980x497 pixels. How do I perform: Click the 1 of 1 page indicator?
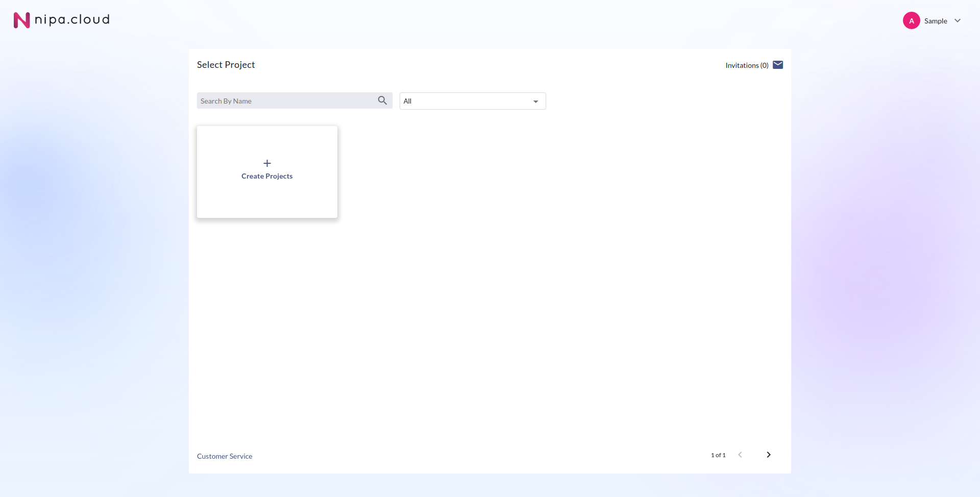tap(718, 455)
